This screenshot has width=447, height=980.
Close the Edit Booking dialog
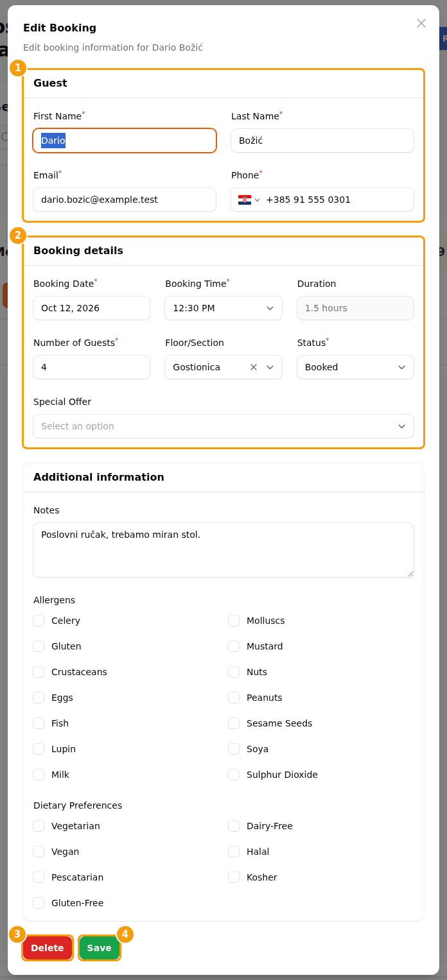421,23
